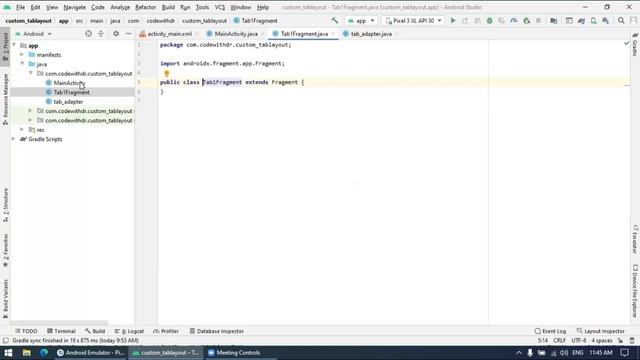Open the File menu
The height and width of the screenshot is (360, 640).
tap(20, 7)
